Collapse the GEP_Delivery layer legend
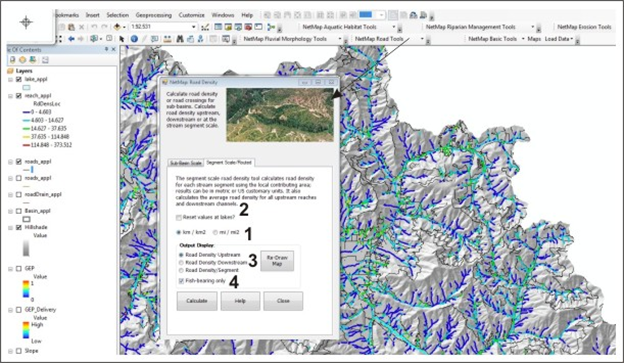The height and width of the screenshot is (363, 624). coord(11,310)
